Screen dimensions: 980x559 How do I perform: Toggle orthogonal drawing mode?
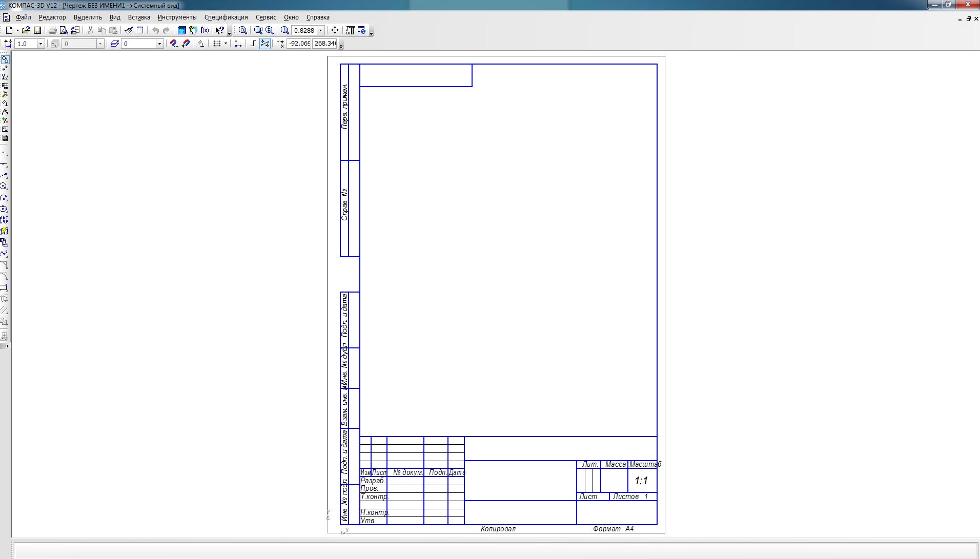click(x=253, y=44)
